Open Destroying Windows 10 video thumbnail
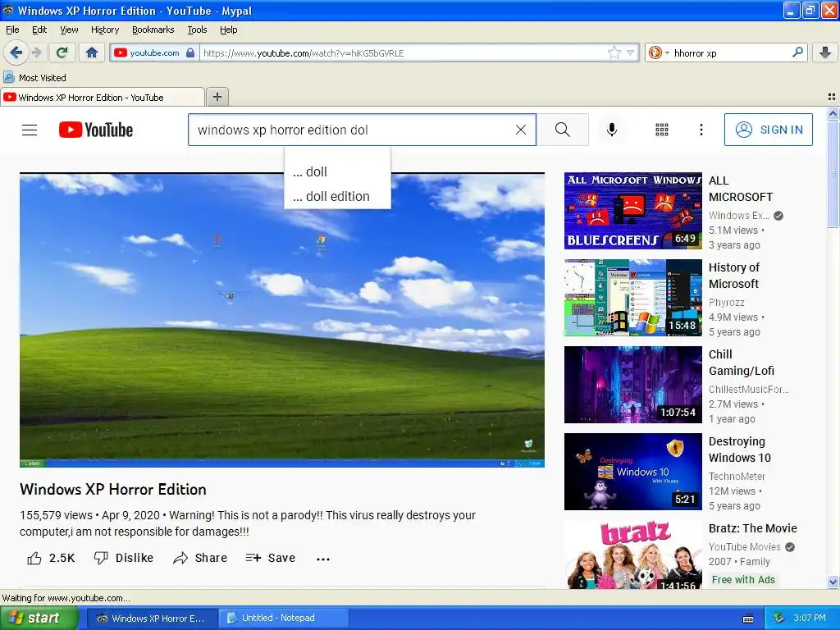Screen dimensions: 840x630 coord(632,472)
